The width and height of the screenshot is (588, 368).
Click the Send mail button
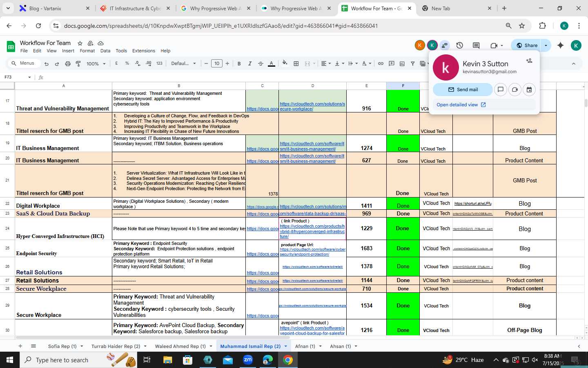463,90
